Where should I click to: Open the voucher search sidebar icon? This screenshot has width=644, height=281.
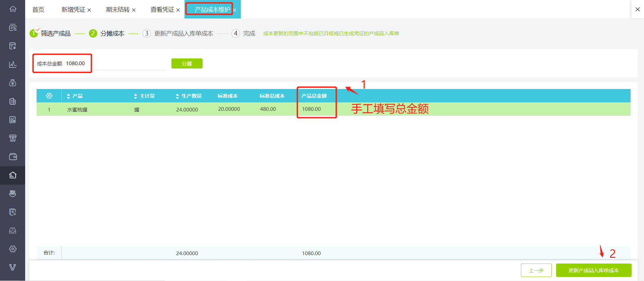point(13,28)
